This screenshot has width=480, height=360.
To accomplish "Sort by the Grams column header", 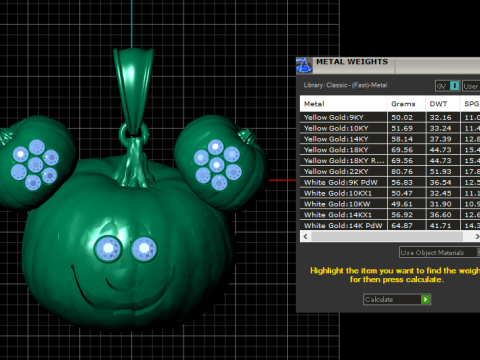I will click(x=406, y=104).
